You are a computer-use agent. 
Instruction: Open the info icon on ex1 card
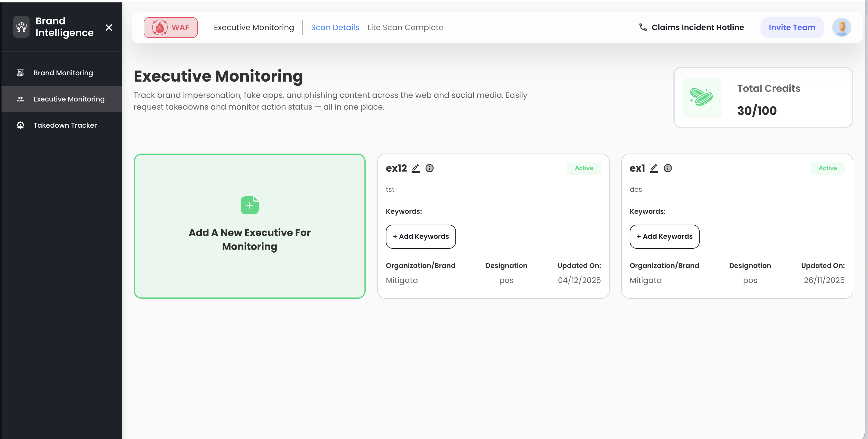coord(668,168)
